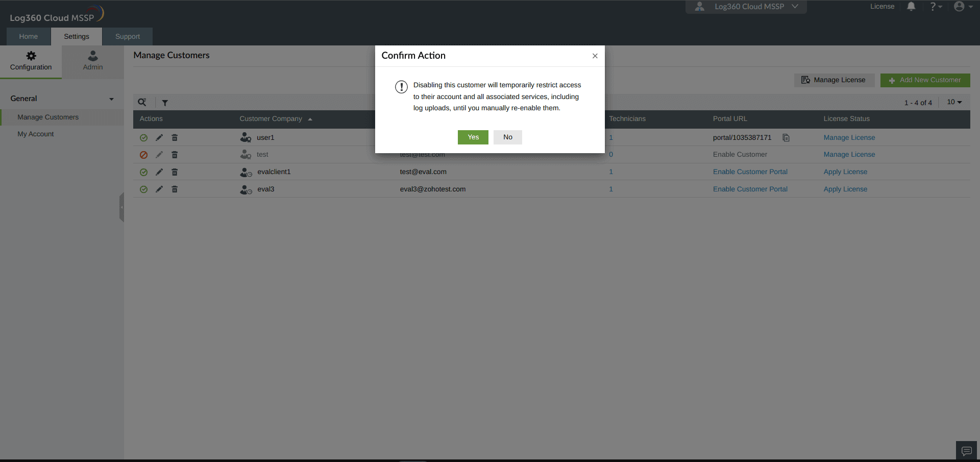Copy the portal URL for user1
This screenshot has width=980, height=462.
point(786,138)
